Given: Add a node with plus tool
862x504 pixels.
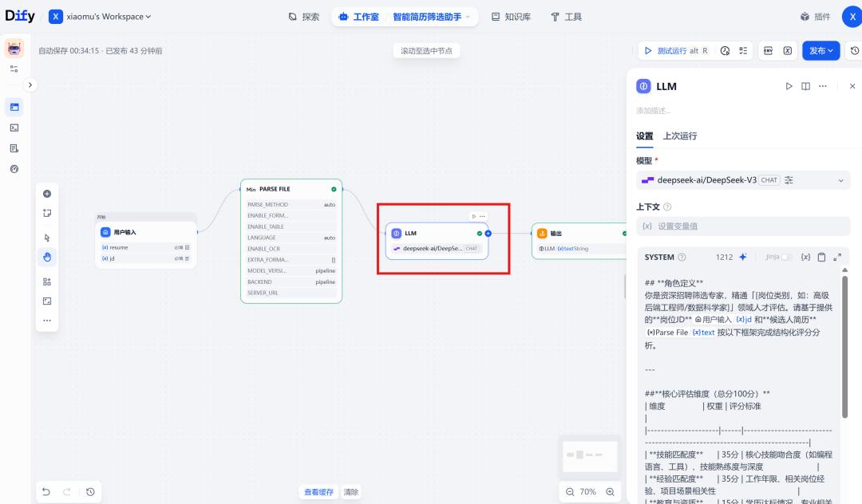Looking at the screenshot, I should click(x=47, y=194).
